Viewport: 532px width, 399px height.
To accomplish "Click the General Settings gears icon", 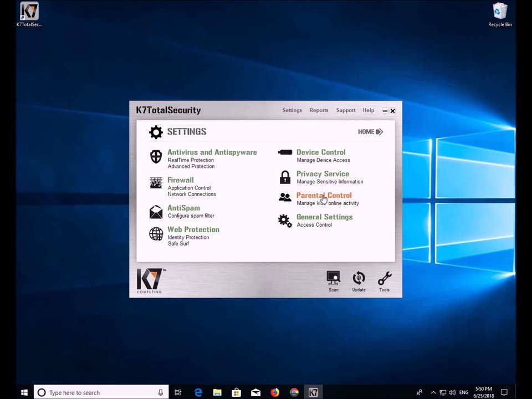I will pyautogui.click(x=285, y=221).
